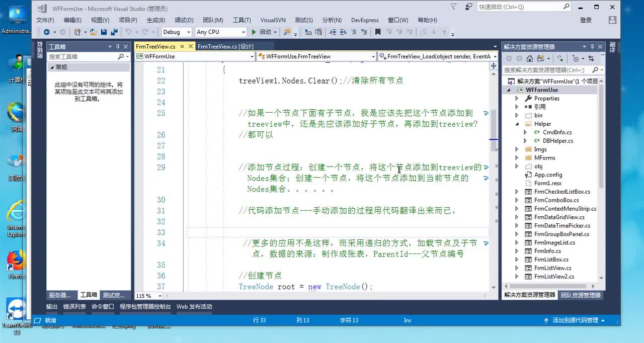Open the DevExpress menu
The height and width of the screenshot is (343, 644).
(x=365, y=20)
